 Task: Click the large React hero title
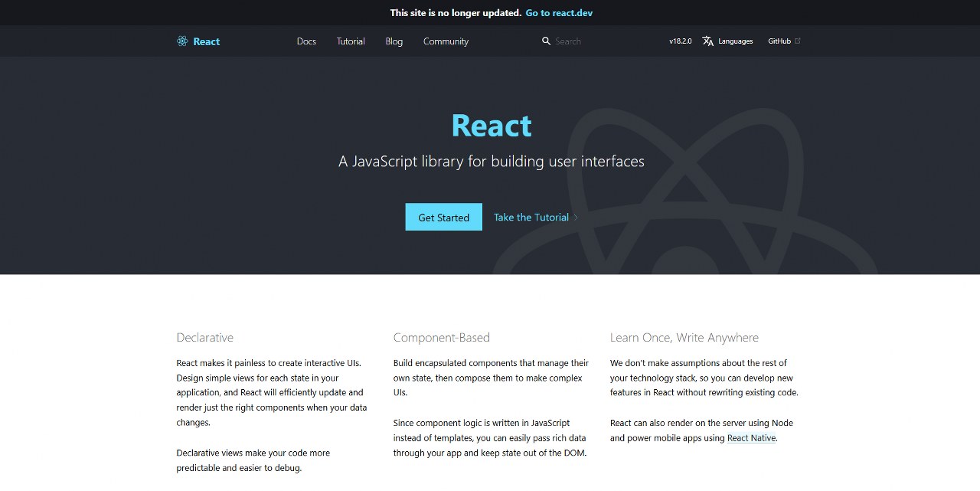coord(492,125)
